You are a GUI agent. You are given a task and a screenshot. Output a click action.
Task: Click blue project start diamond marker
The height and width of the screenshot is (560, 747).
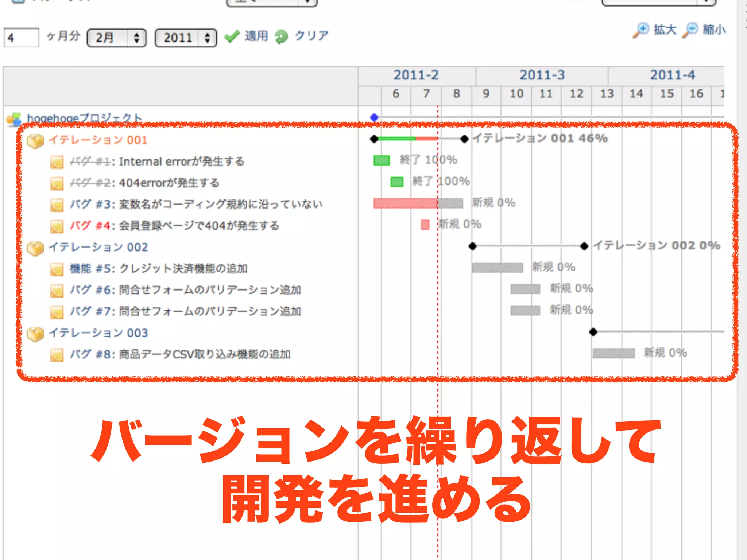[374, 117]
